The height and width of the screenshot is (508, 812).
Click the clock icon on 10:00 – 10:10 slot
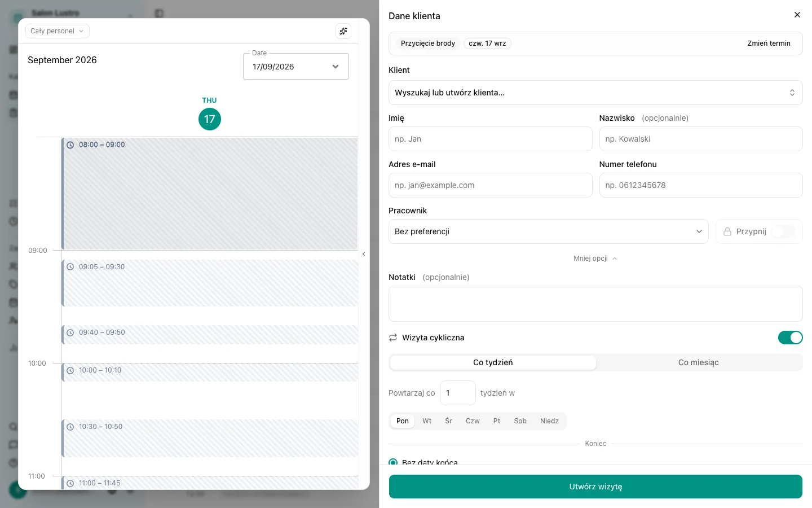coord(70,370)
